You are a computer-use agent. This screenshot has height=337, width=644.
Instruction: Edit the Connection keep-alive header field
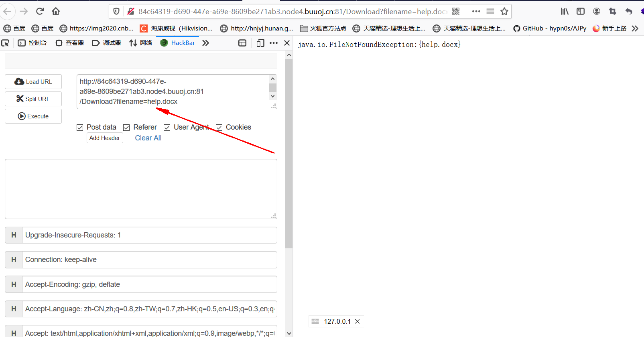pos(149,260)
